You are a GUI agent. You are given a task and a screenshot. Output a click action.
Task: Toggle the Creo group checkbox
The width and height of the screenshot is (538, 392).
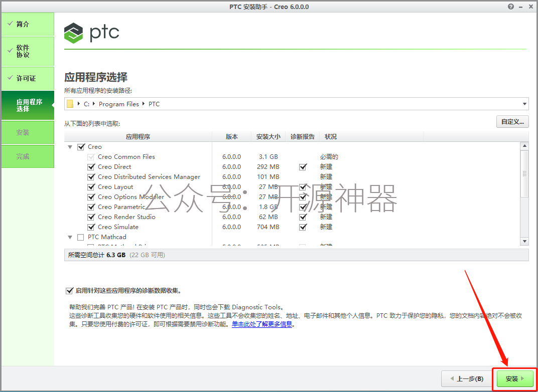tap(81, 147)
